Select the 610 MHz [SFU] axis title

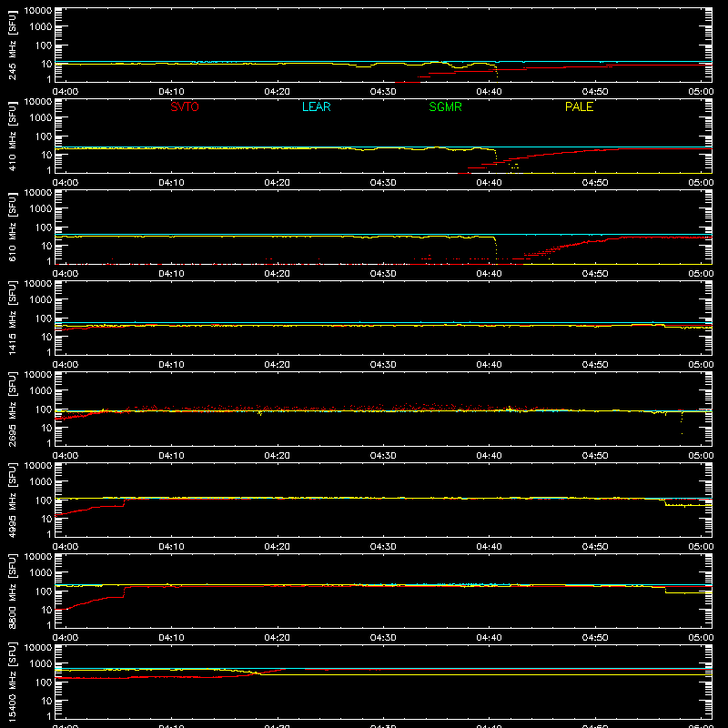[x=13, y=227]
